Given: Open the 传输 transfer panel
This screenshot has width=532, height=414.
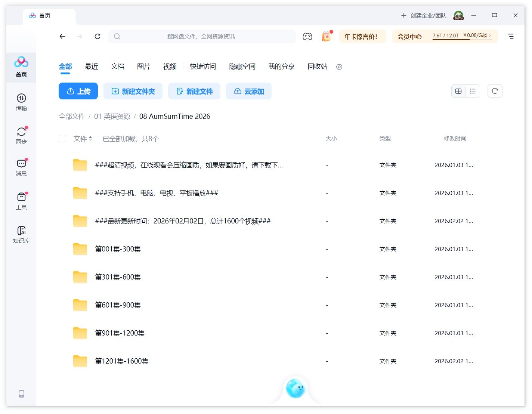Looking at the screenshot, I should point(21,102).
